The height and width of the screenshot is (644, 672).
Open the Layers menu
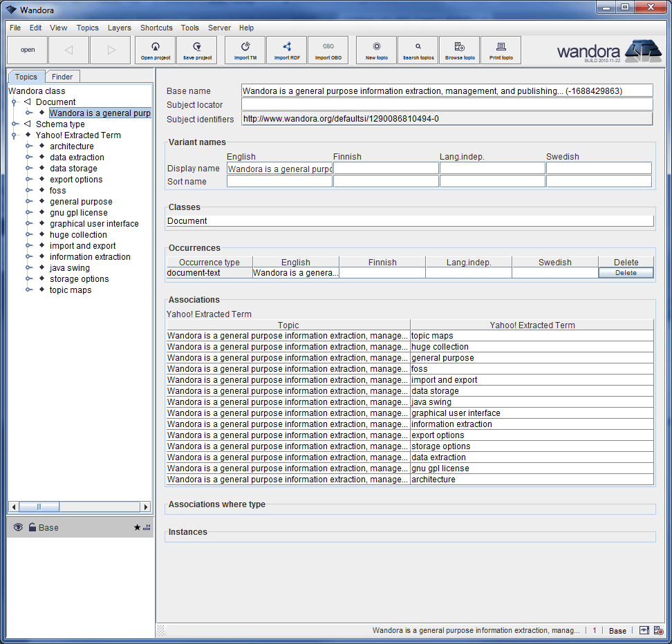click(119, 28)
